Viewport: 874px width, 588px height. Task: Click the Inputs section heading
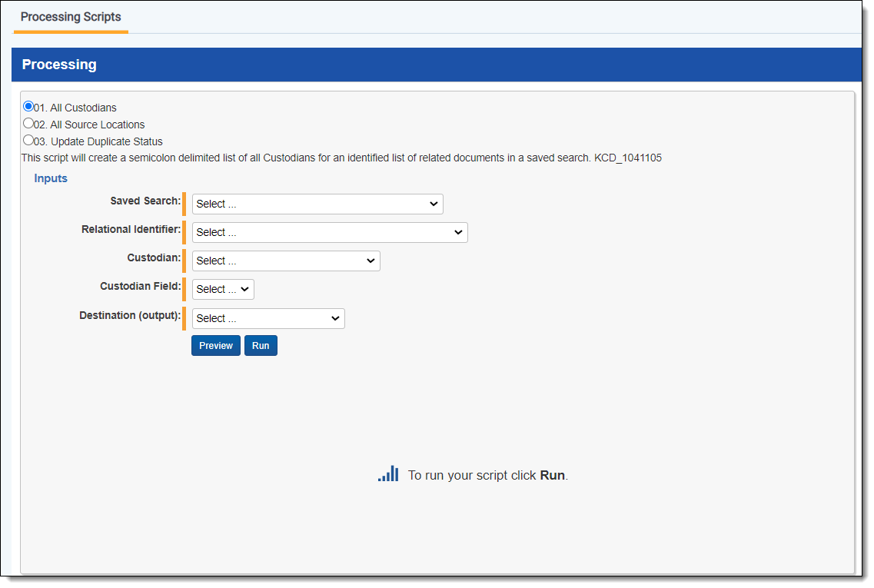(51, 178)
